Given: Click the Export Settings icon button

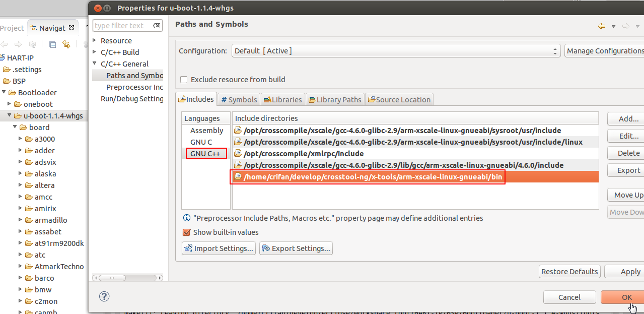Looking at the screenshot, I should pos(296,248).
